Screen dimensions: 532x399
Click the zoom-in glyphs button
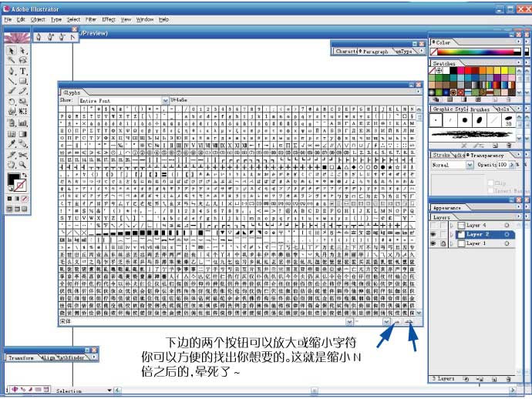tap(410, 322)
